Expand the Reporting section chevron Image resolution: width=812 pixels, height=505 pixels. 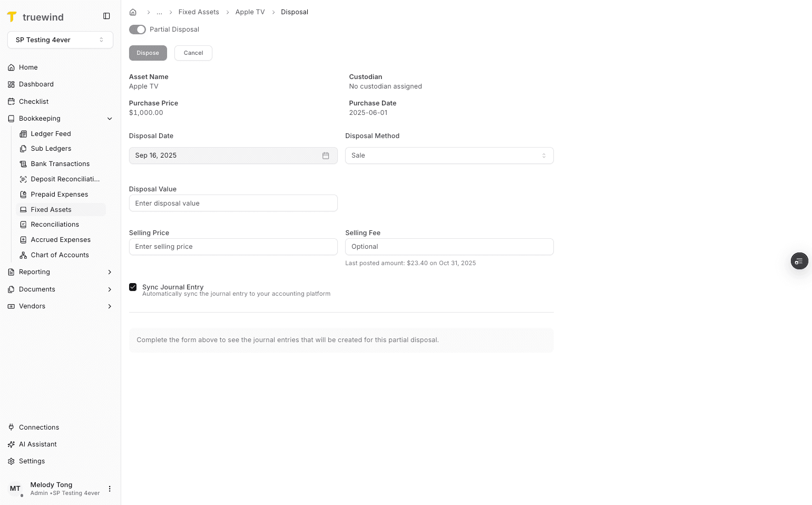click(110, 272)
